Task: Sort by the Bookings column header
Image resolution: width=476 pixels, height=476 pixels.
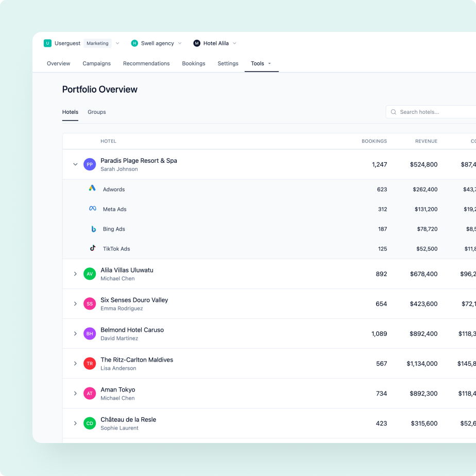Action: (x=374, y=141)
